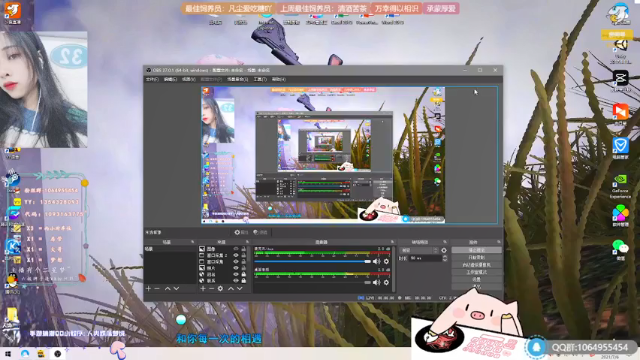Screen dimensions: 640x360
Task: Move the selected source down in the list
Action: [240, 289]
